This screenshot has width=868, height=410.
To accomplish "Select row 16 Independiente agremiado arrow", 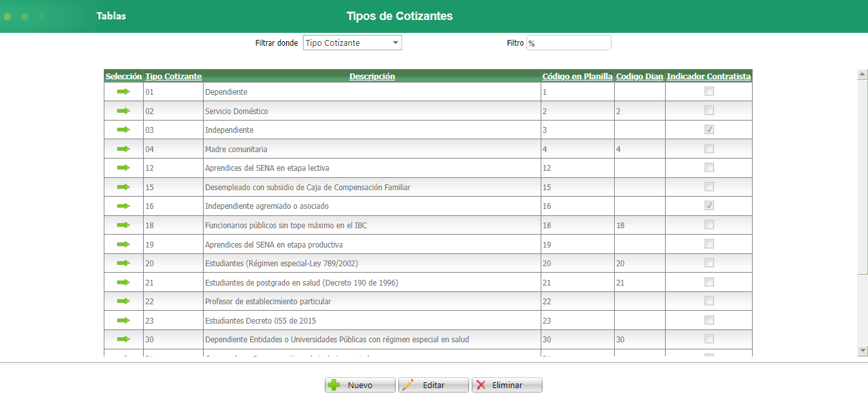I will [123, 206].
